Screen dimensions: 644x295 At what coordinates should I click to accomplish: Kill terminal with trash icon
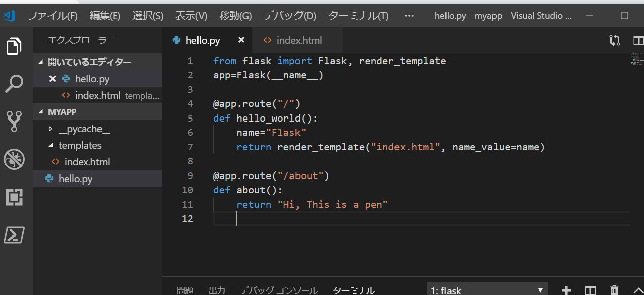pos(614,290)
